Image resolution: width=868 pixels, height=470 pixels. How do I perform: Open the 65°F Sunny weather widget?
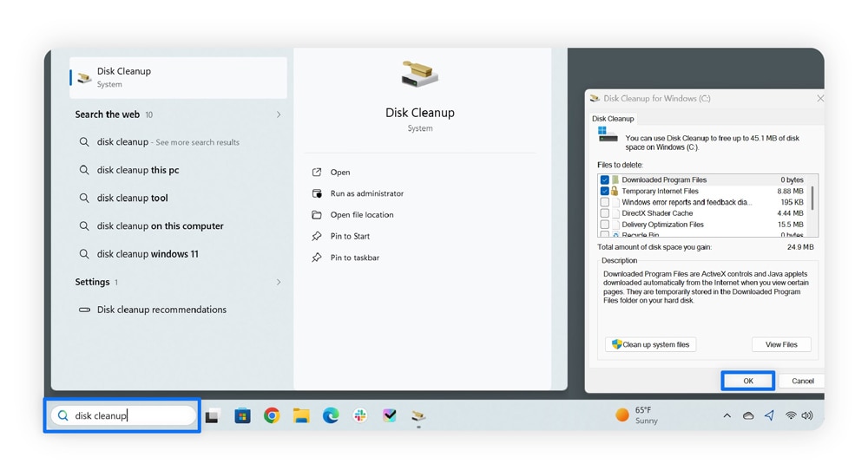636,415
